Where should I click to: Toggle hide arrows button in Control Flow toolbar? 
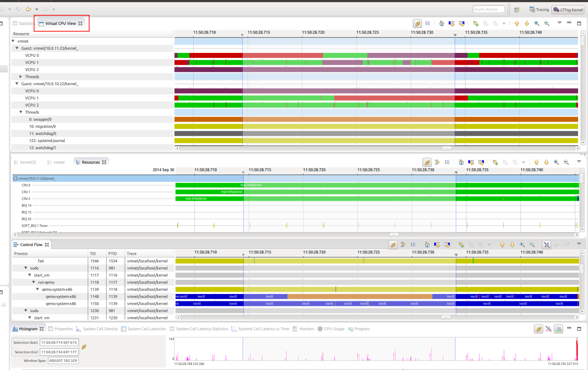click(x=546, y=245)
